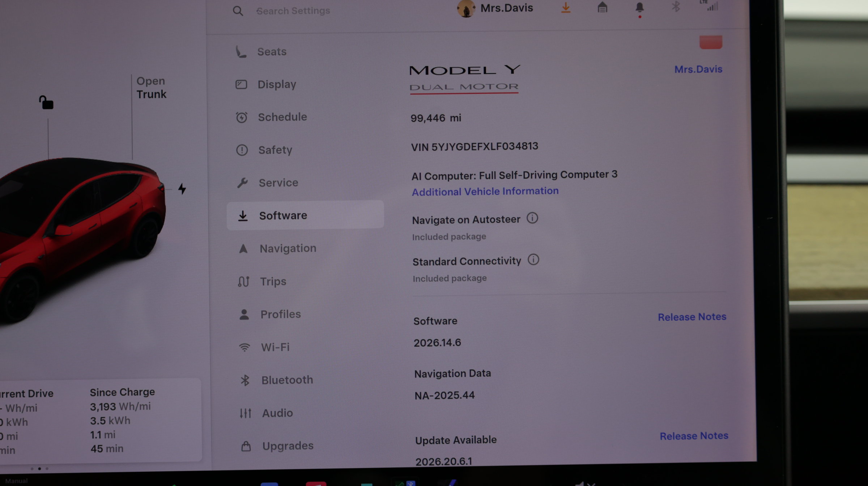
Task: Tap Open Trunk button
Action: tap(151, 88)
